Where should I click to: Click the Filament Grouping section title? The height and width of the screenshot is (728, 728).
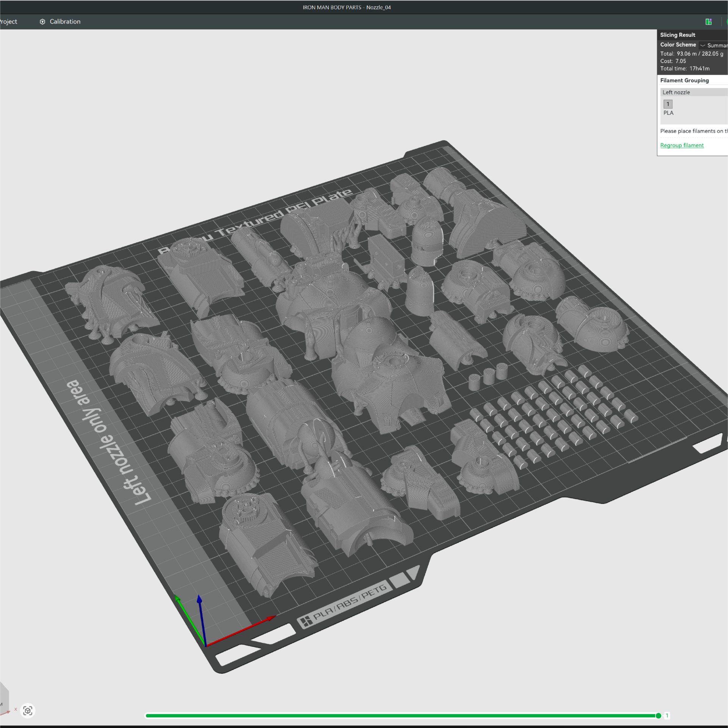click(684, 80)
